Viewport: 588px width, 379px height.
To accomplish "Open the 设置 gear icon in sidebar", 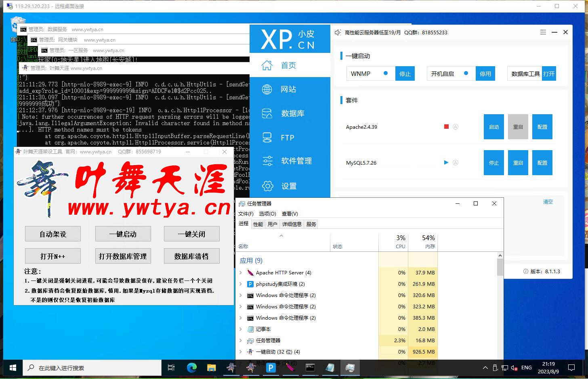I will [x=267, y=186].
